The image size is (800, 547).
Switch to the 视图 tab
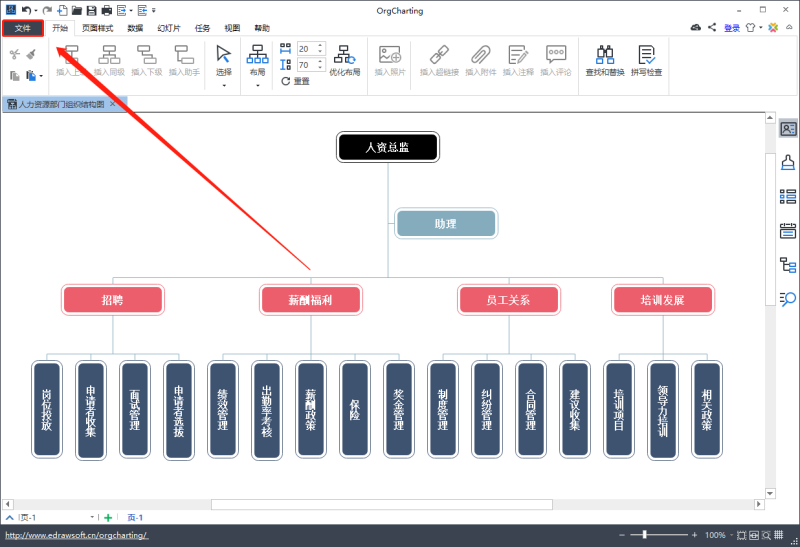pyautogui.click(x=232, y=28)
